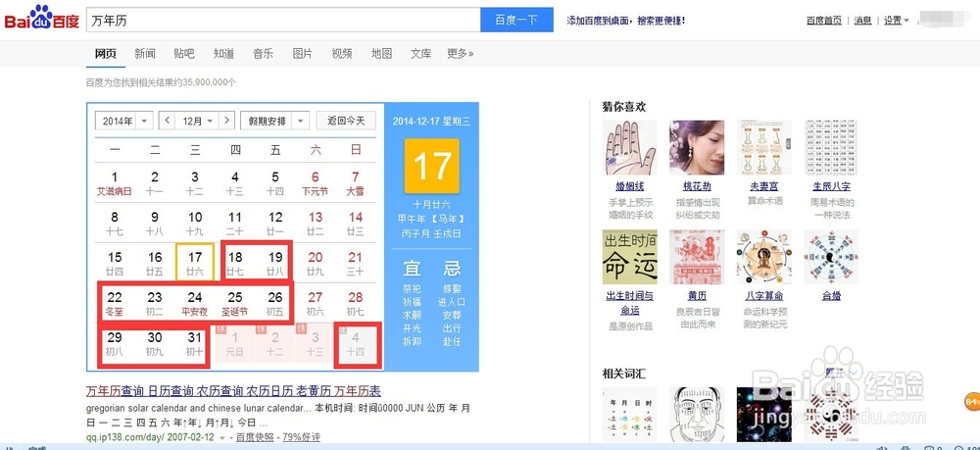
Task: Open the 地图 tab
Action: pyautogui.click(x=381, y=54)
